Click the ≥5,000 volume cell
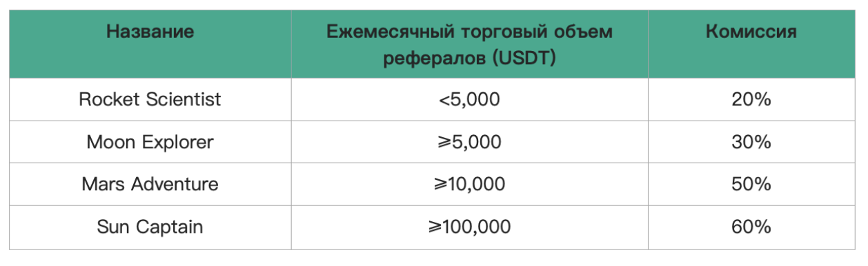The width and height of the screenshot is (868, 266). (x=469, y=142)
